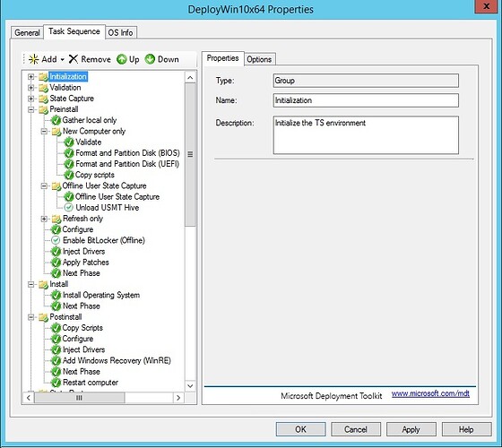Expand the State Capture group

pyautogui.click(x=30, y=99)
